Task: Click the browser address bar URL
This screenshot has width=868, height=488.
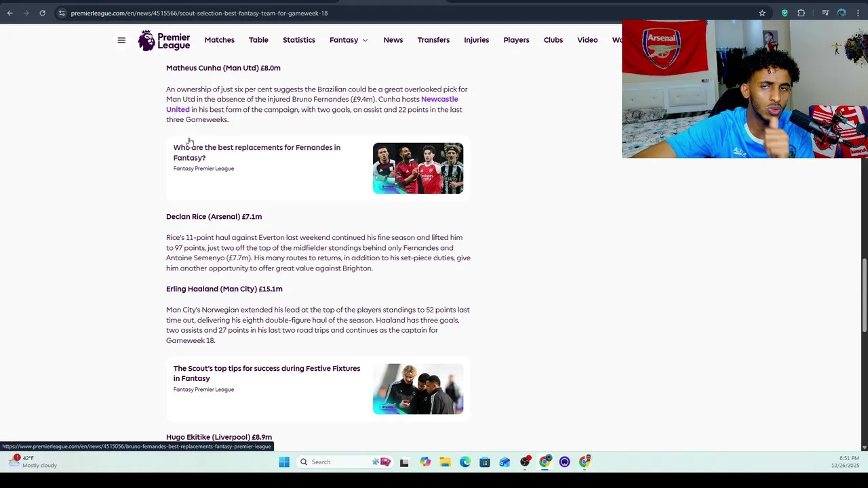Action: (199, 13)
